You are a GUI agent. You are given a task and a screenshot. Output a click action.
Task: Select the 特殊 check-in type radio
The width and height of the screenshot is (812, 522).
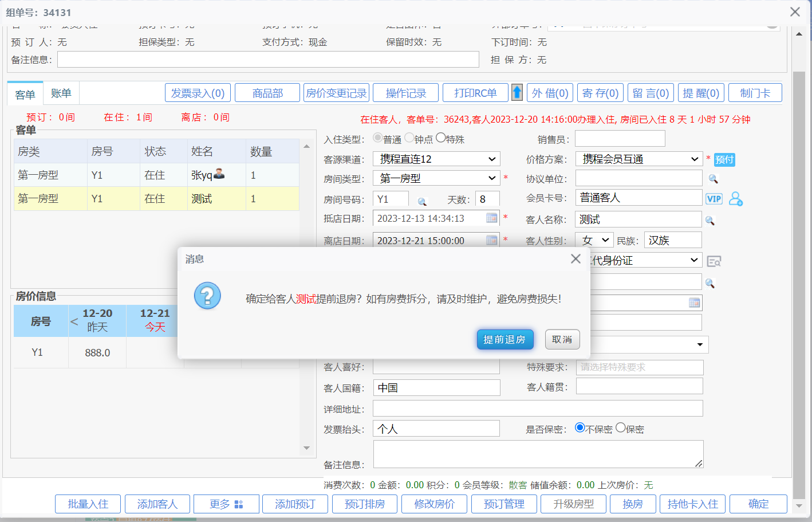440,138
